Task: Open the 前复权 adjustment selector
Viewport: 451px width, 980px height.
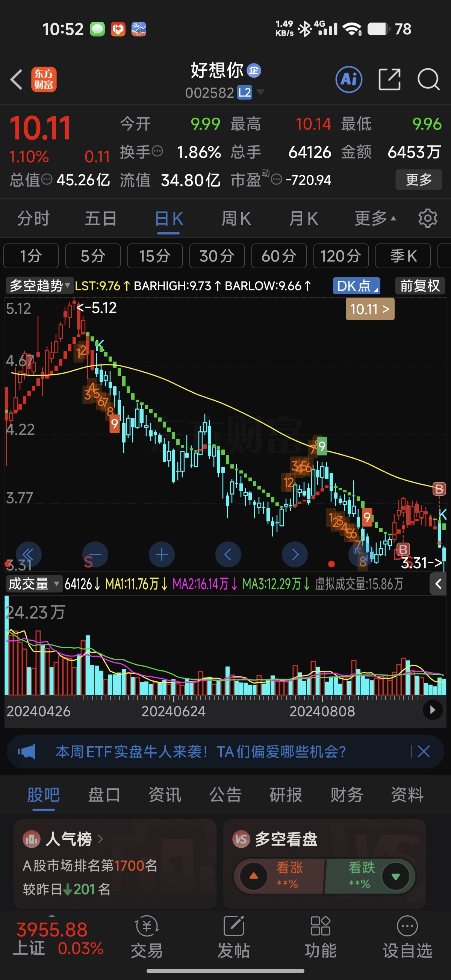Action: (420, 286)
